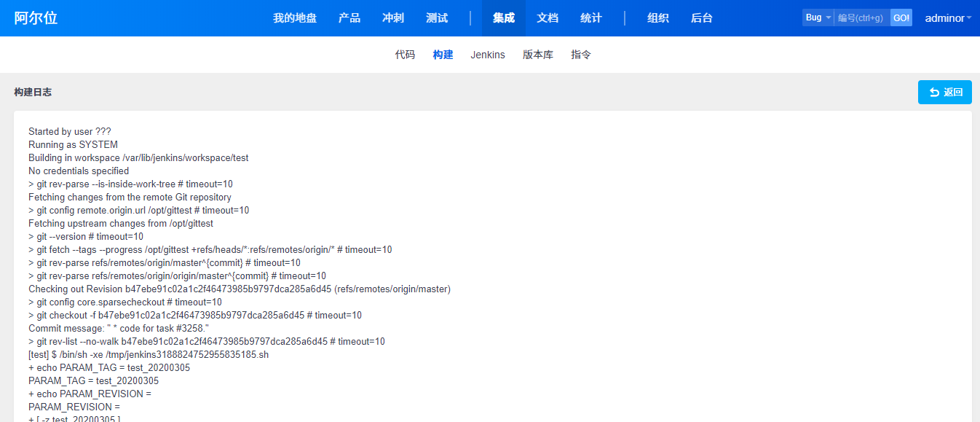Open 我的地盘 in the top navigation
980x422 pixels.
pos(295,18)
